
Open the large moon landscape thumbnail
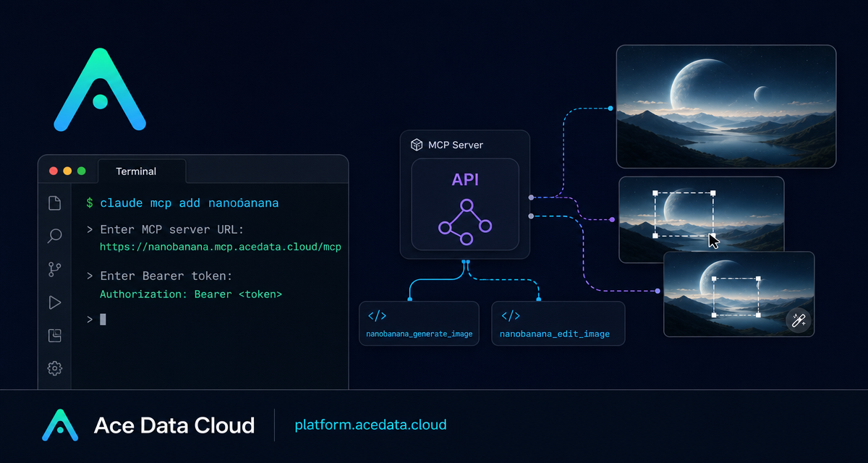[726, 106]
